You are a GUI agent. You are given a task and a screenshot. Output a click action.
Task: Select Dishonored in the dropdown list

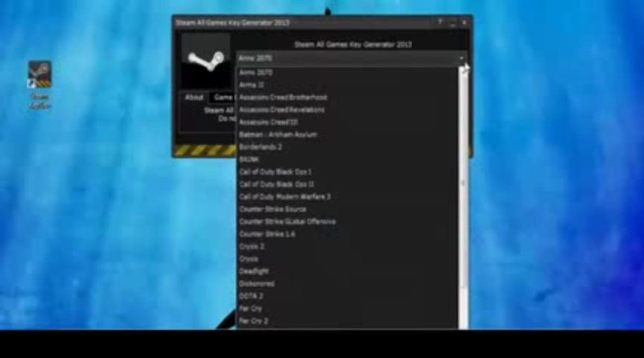347,284
